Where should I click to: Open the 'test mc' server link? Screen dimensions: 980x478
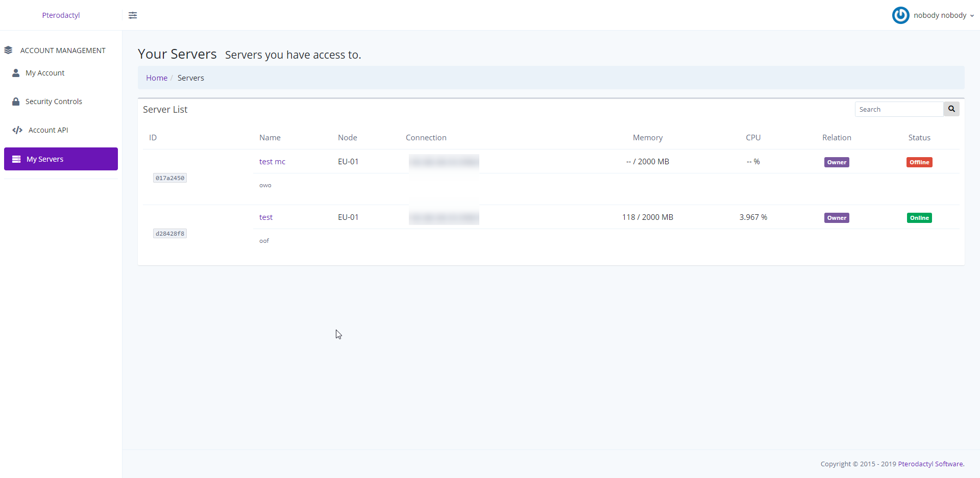[272, 162]
